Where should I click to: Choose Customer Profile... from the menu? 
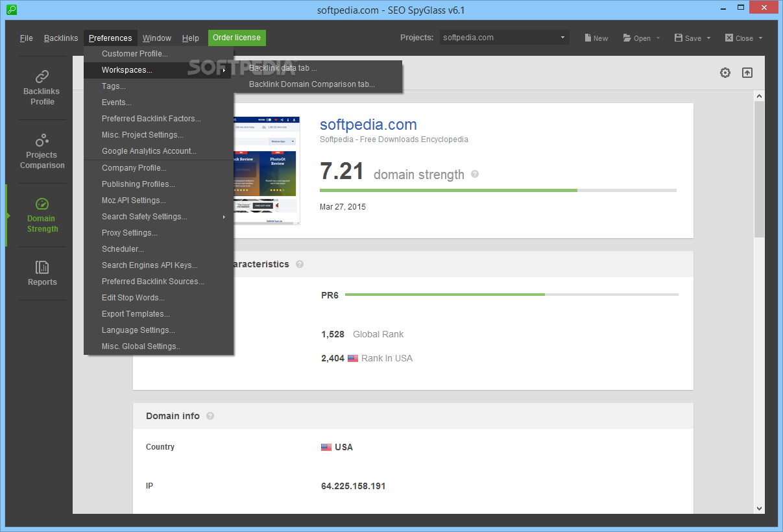click(x=158, y=54)
